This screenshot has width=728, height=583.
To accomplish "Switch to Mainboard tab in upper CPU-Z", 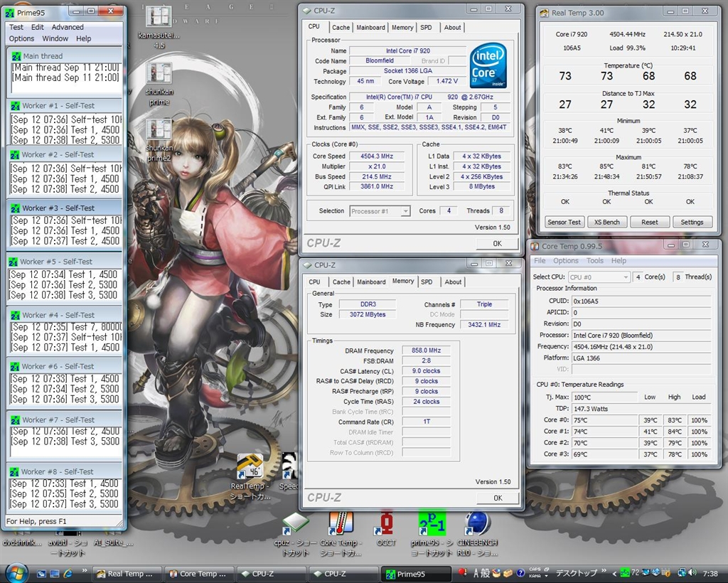I will click(x=370, y=28).
